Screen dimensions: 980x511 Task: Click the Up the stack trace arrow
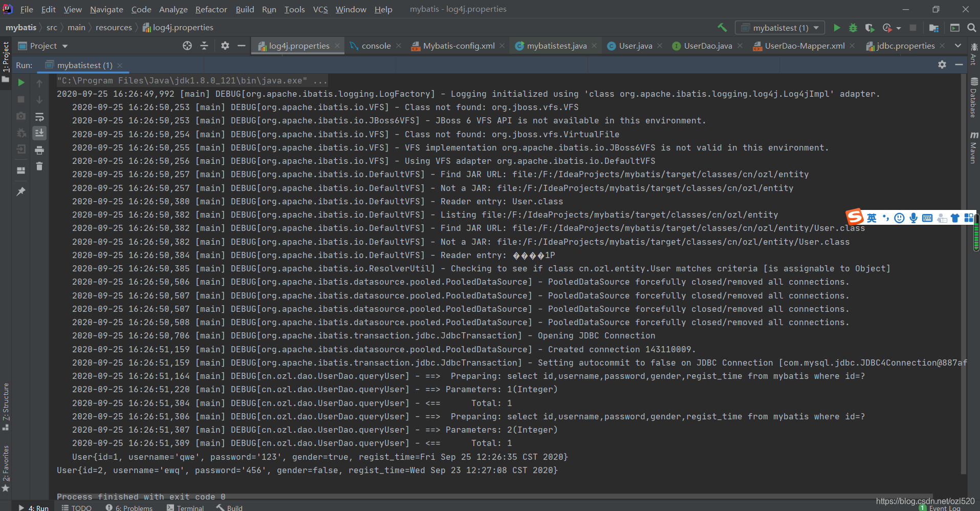39,83
